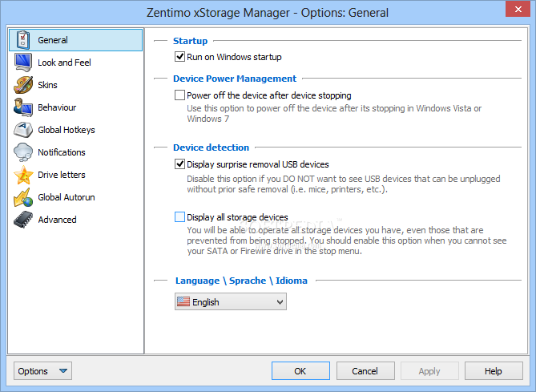Click the Startup section heading

(190, 41)
